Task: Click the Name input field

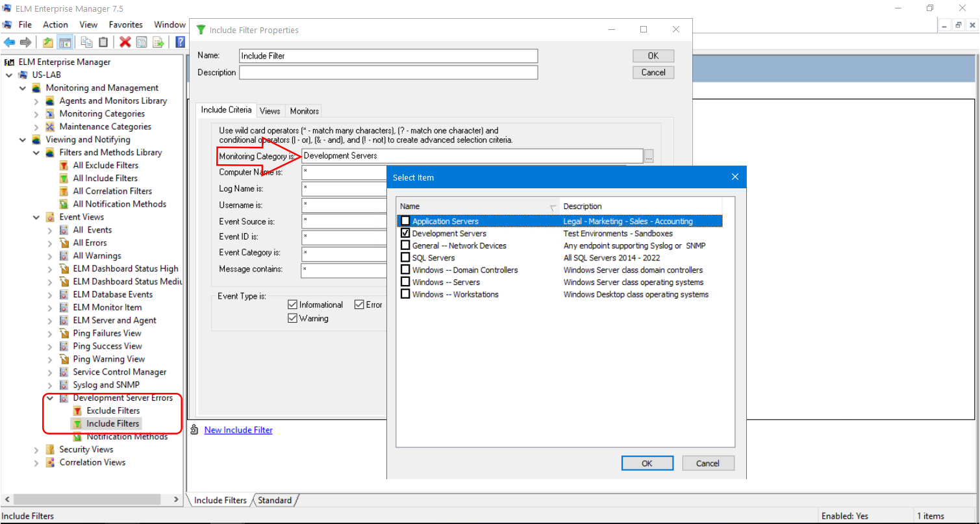Action: pyautogui.click(x=388, y=56)
